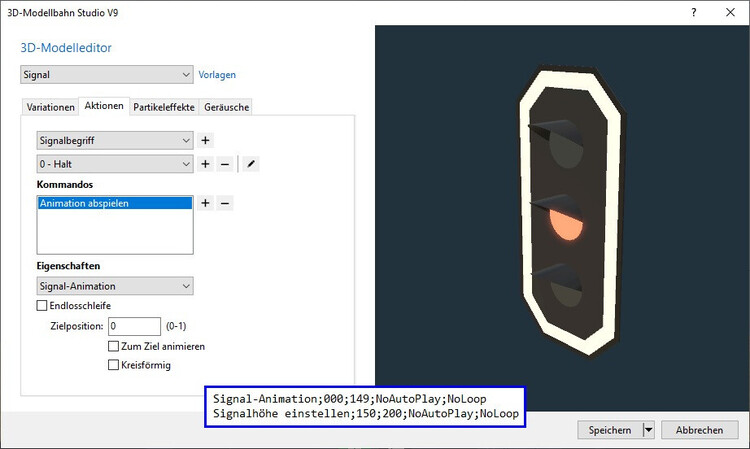
Task: Expand the Signalbegriff dropdown
Action: [115, 141]
